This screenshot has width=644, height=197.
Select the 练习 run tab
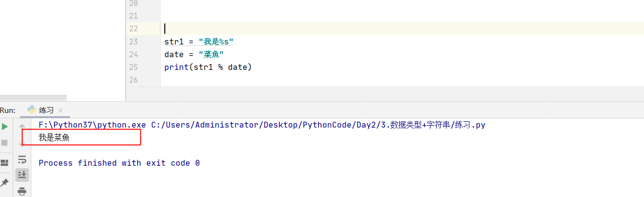pyautogui.click(x=46, y=110)
